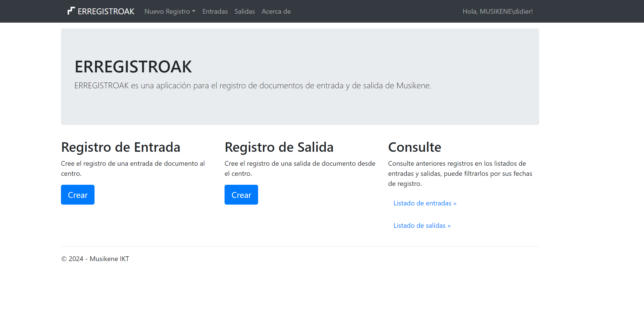
Task: Go to the Acerca de page
Action: click(276, 11)
